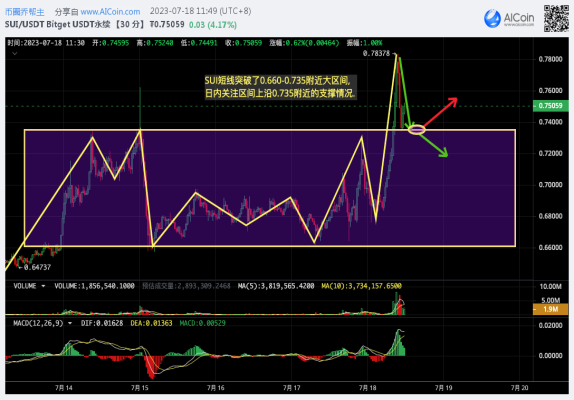Collapse the chart info chevron under the time label
574x400 pixels.
pyautogui.click(x=14, y=53)
